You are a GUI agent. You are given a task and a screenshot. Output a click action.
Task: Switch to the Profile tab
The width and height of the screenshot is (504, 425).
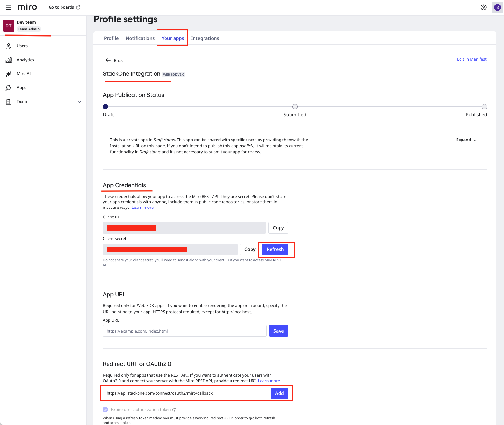click(x=111, y=38)
